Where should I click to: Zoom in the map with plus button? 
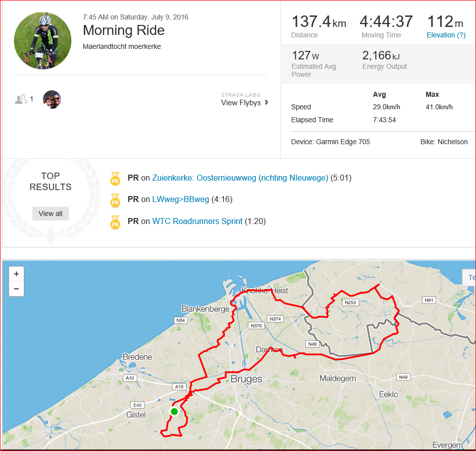[x=16, y=274]
